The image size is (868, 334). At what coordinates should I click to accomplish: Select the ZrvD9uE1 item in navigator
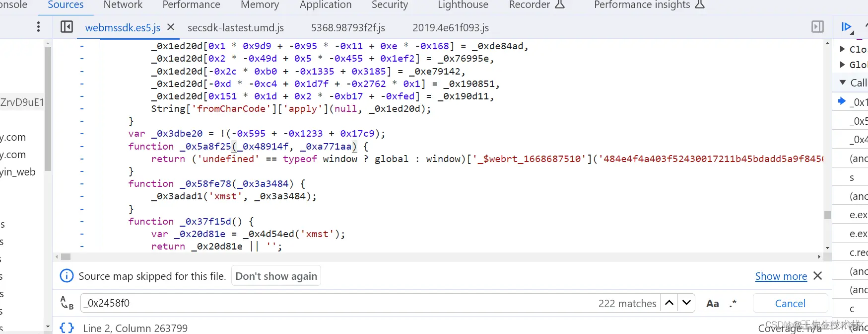click(x=22, y=102)
